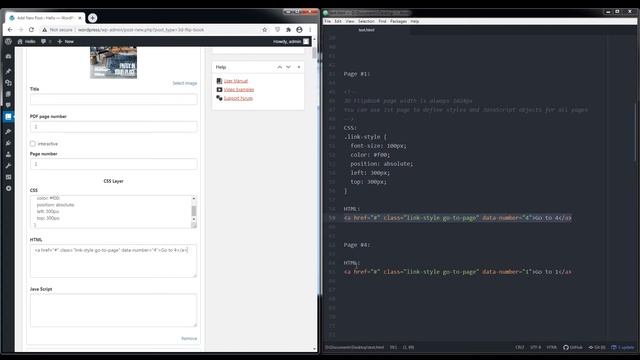Click UTF-8 encoding selector in status bar
The height and width of the screenshot is (360, 640).
pyautogui.click(x=535, y=347)
